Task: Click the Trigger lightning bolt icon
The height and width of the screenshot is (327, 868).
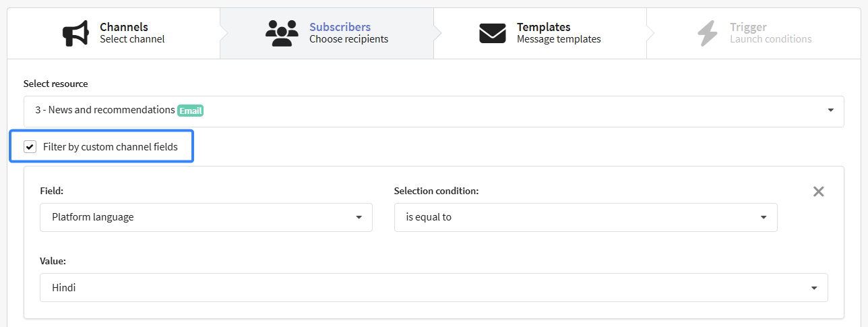Action: 708,33
